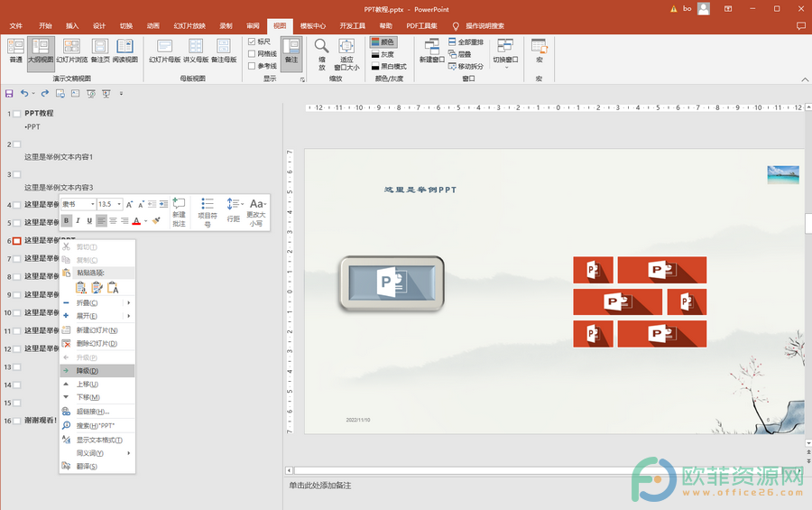Screen dimensions: 812x510
Task: Save the presentation from quick access toolbar
Action: pos(9,93)
